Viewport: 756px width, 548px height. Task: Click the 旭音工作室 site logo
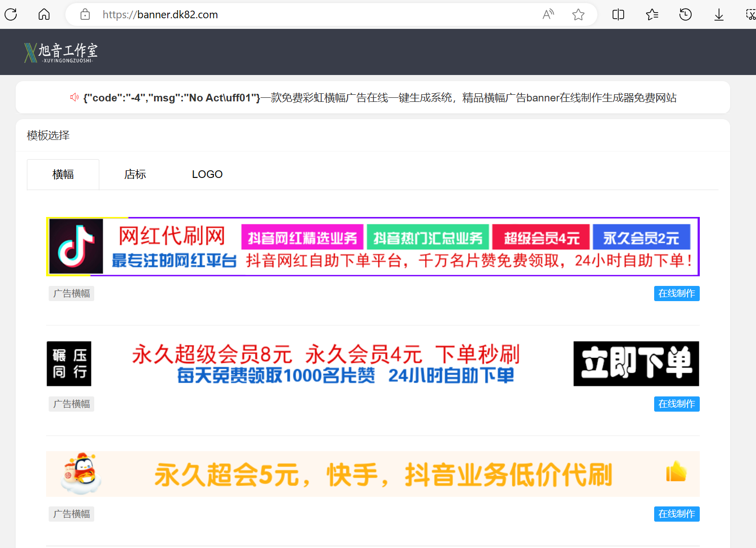click(61, 52)
